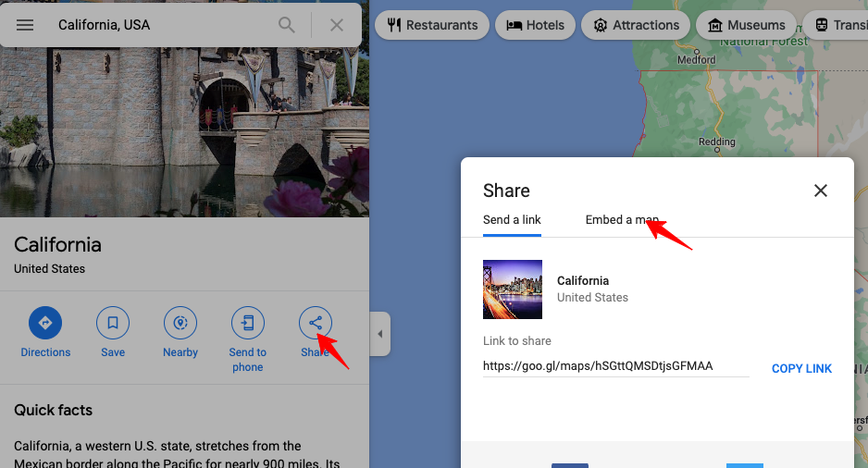868x468 pixels.
Task: Open Directions for California
Action: tap(45, 323)
